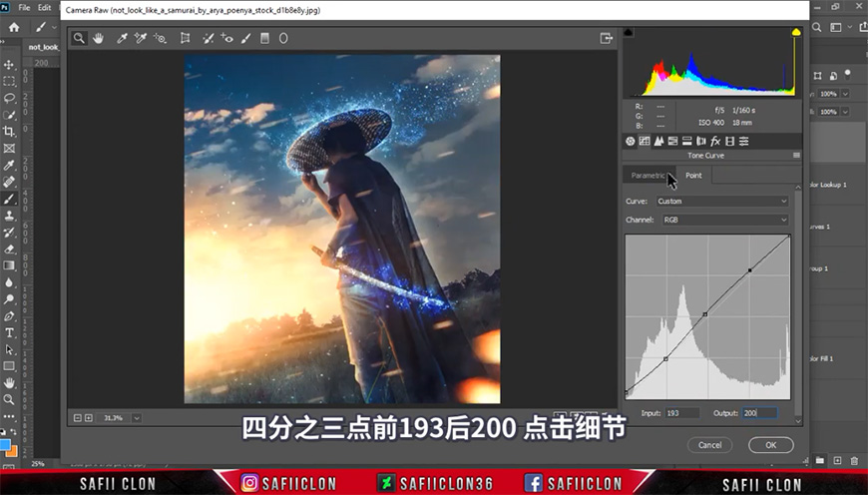Click the Cancel button
This screenshot has width=868, height=495.
point(709,445)
